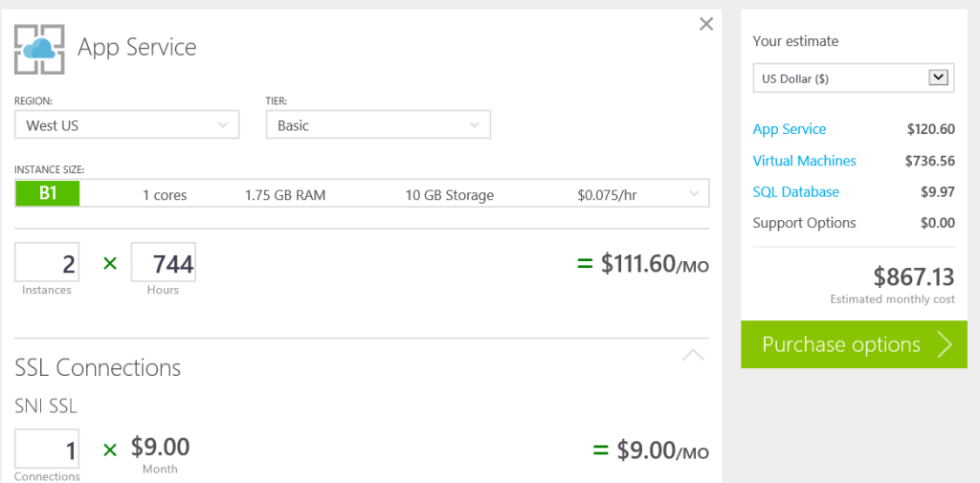The width and height of the screenshot is (980, 483).
Task: Edit the SNI SSL Connections field
Action: click(x=47, y=449)
